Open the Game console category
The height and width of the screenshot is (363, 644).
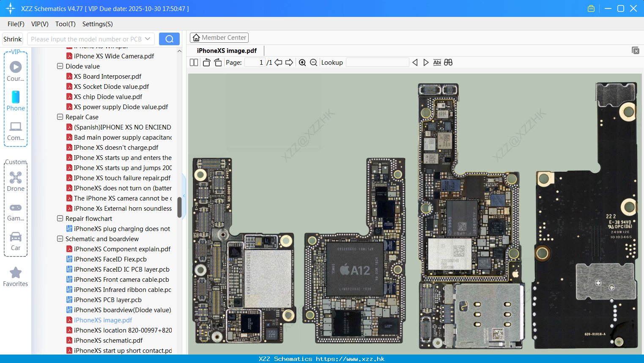click(16, 212)
